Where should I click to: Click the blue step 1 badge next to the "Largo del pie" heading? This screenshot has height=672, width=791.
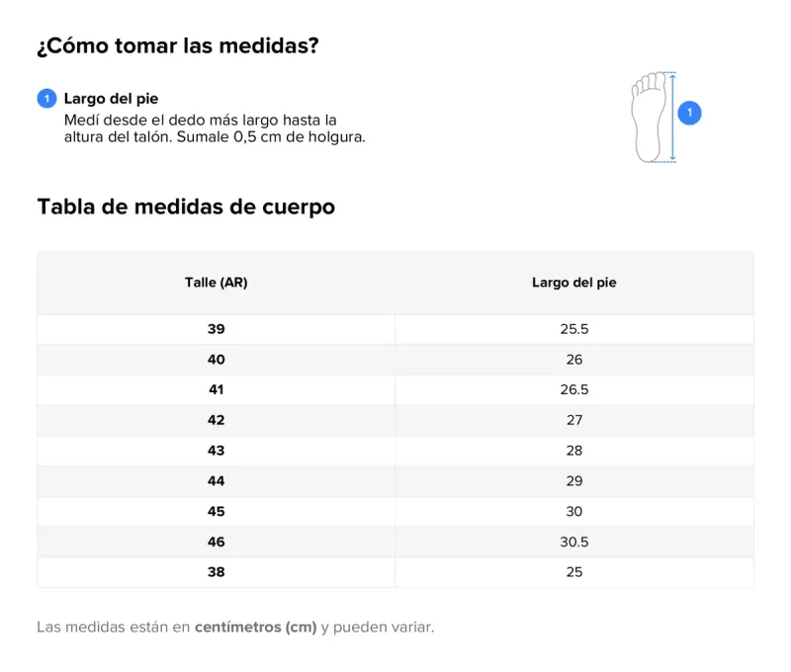tap(46, 99)
